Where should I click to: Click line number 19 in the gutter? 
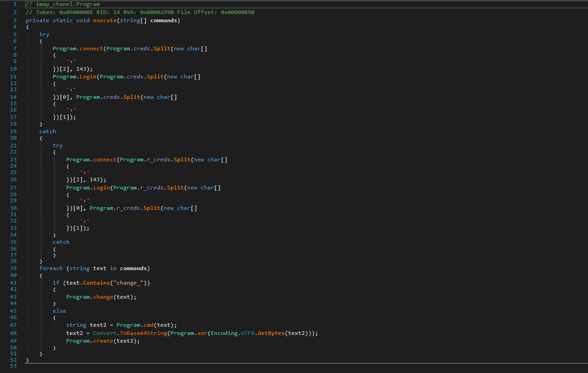coord(13,131)
